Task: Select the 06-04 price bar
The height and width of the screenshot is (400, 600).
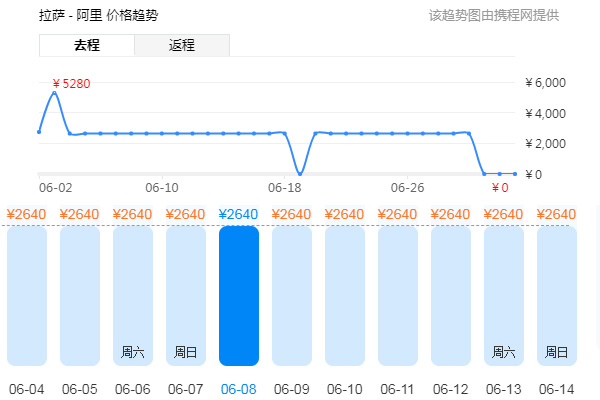Action: click(x=26, y=295)
